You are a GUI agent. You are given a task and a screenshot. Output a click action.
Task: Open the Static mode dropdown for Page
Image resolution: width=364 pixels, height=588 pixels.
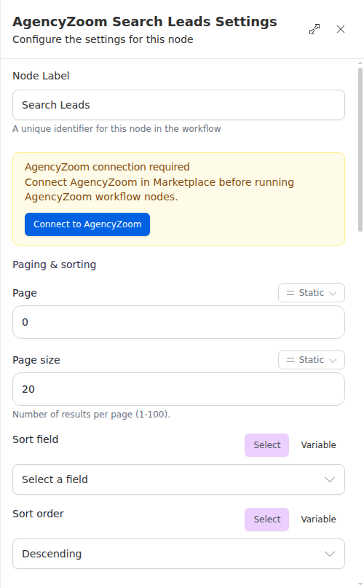(311, 293)
